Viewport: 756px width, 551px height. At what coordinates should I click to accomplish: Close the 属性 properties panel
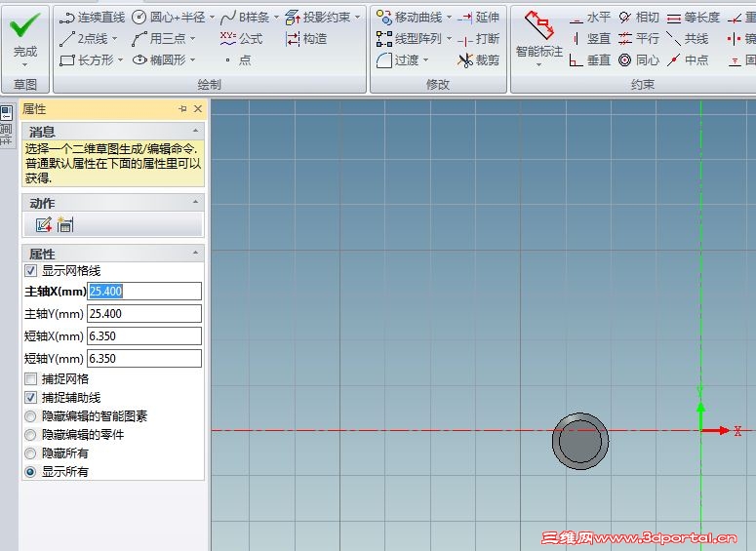(x=198, y=109)
